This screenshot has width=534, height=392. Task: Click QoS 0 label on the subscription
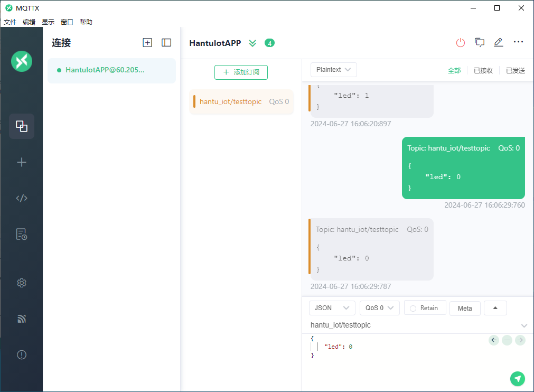pyautogui.click(x=279, y=101)
